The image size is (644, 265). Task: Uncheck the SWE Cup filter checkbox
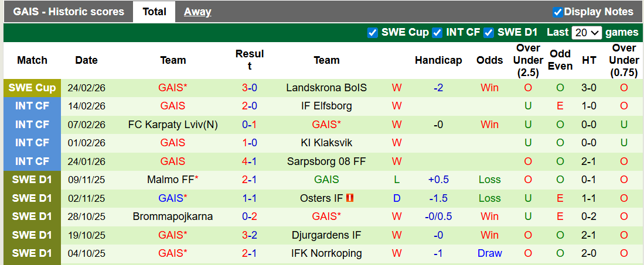(373, 33)
